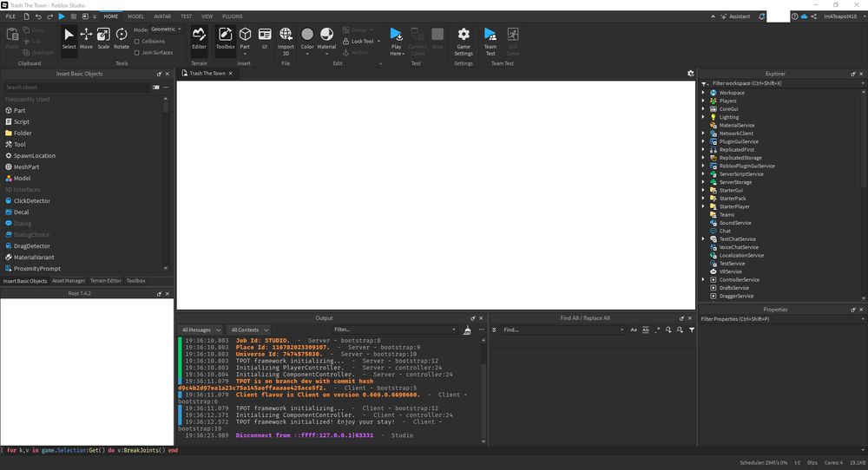Viewport: 868px width, 470px height.
Task: Open the Material picker
Action: [326, 39]
